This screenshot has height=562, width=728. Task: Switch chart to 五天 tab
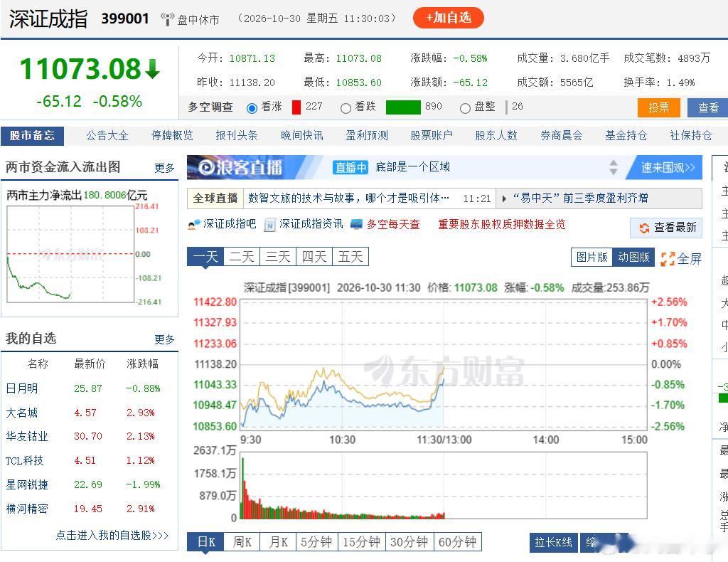[x=350, y=256]
